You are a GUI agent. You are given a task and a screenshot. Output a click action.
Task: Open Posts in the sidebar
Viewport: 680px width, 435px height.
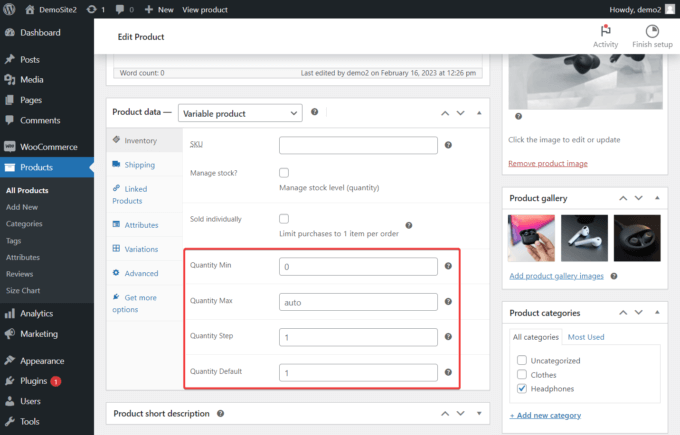tap(47, 59)
